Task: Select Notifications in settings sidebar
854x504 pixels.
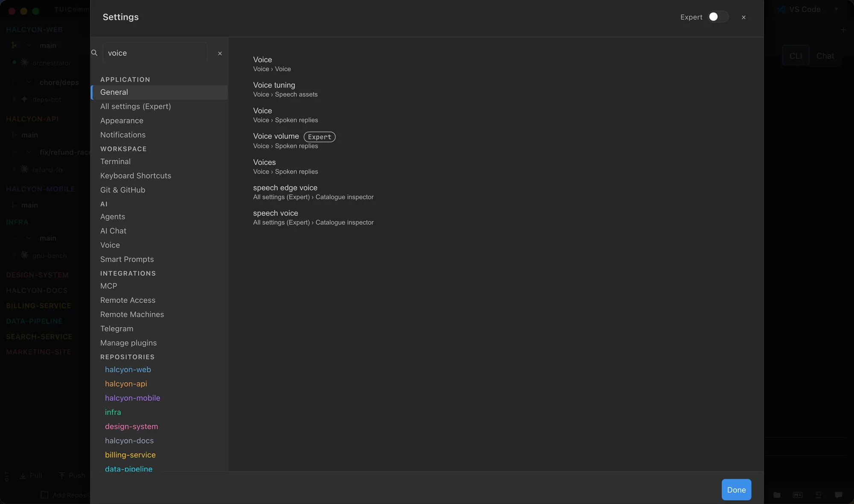Action: 159,135
